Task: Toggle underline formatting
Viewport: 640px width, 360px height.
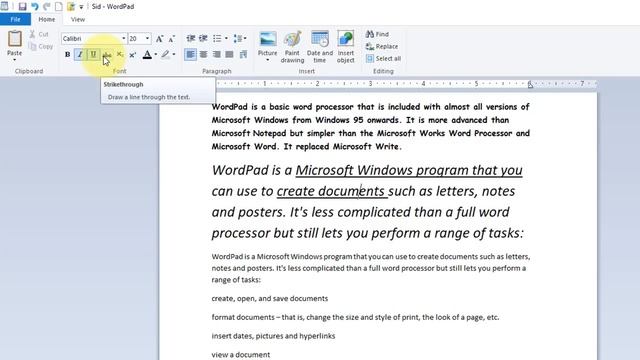Action: point(93,54)
